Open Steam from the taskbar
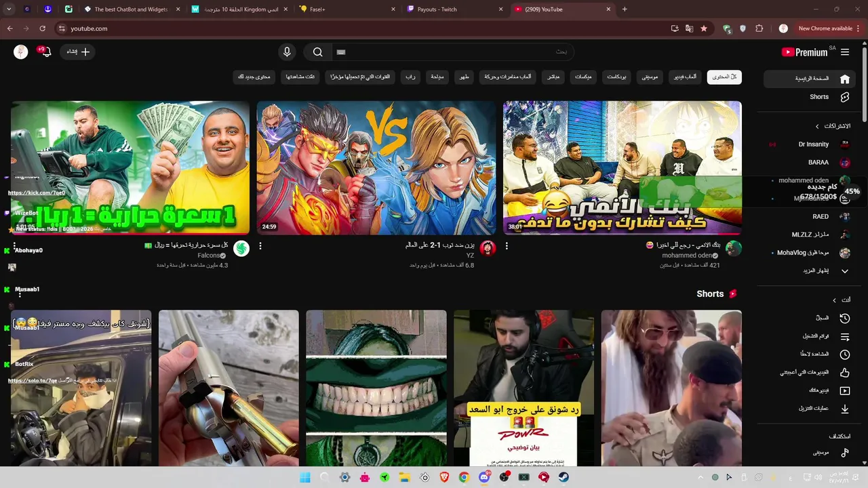 [564, 477]
